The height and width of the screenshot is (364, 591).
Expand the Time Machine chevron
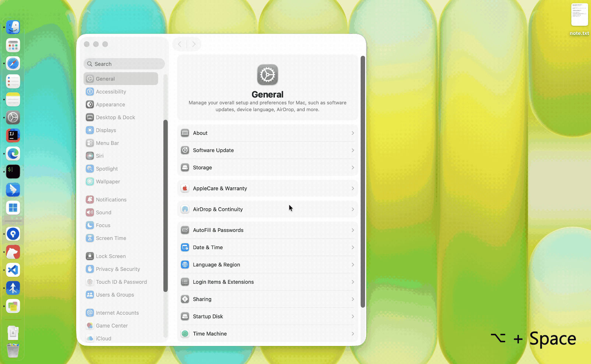point(353,334)
